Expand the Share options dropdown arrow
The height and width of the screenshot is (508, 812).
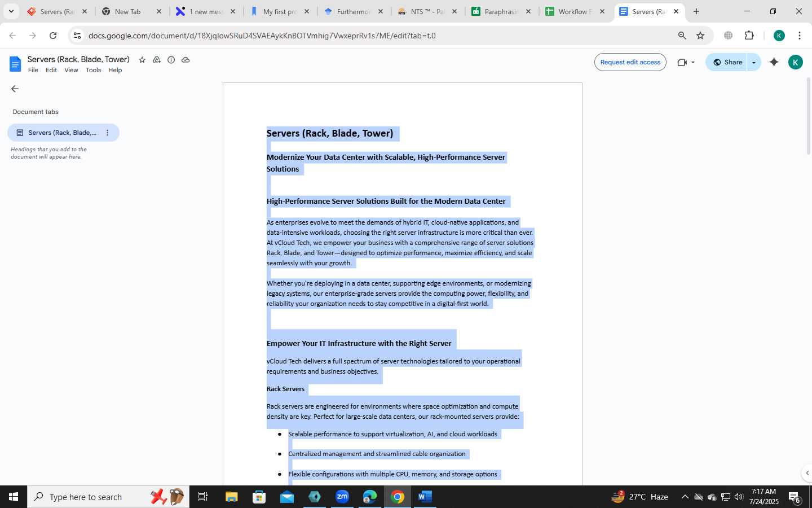(x=754, y=62)
